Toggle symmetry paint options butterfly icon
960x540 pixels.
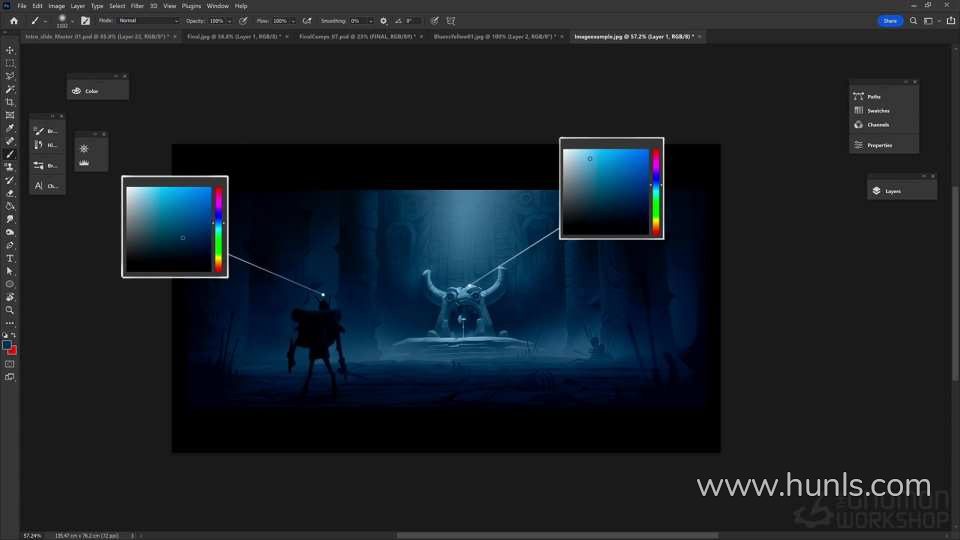click(x=451, y=21)
